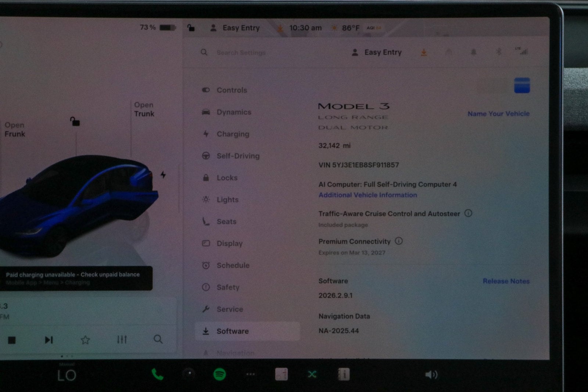
Task: Open the green Phone app
Action: pyautogui.click(x=158, y=374)
